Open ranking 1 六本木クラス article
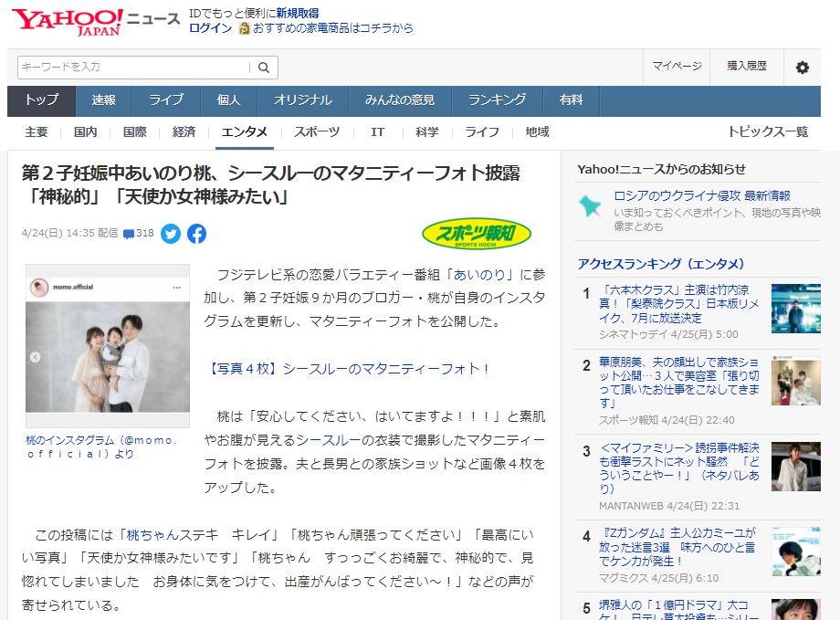Viewport: 840px width, 620px height. (678, 304)
